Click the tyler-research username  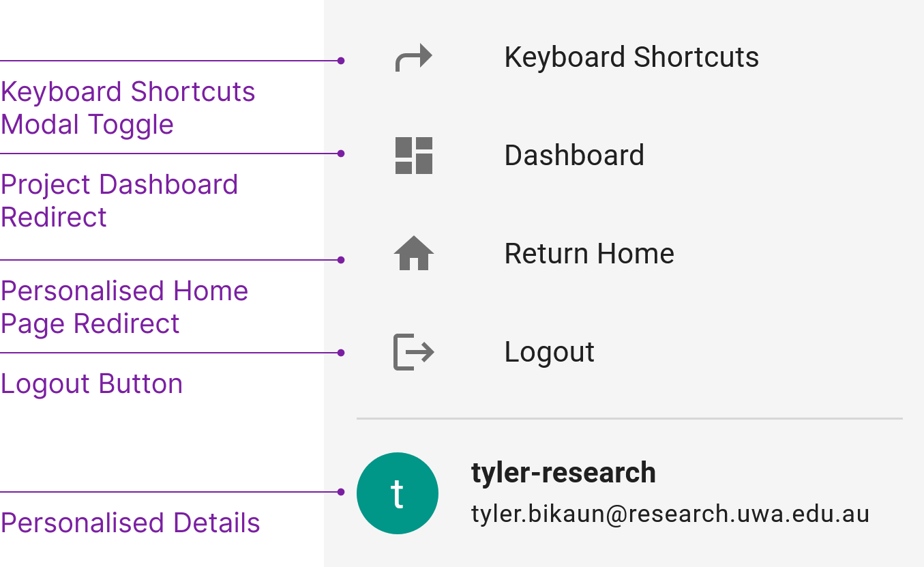tap(564, 472)
